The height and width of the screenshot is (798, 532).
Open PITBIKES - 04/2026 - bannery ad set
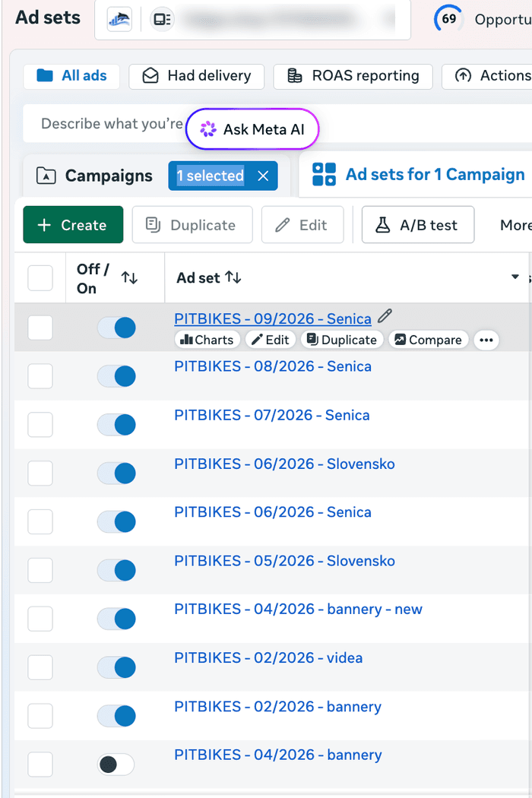pyautogui.click(x=278, y=755)
